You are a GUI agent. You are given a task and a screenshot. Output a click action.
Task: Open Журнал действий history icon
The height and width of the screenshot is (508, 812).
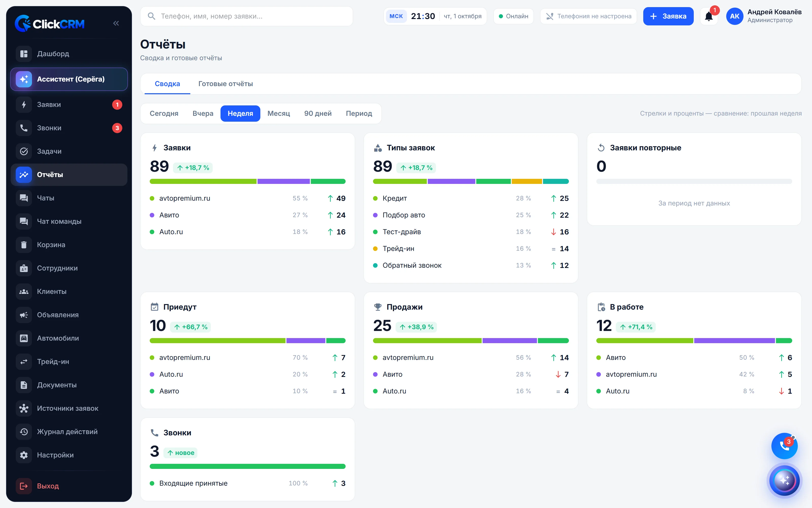pos(24,432)
